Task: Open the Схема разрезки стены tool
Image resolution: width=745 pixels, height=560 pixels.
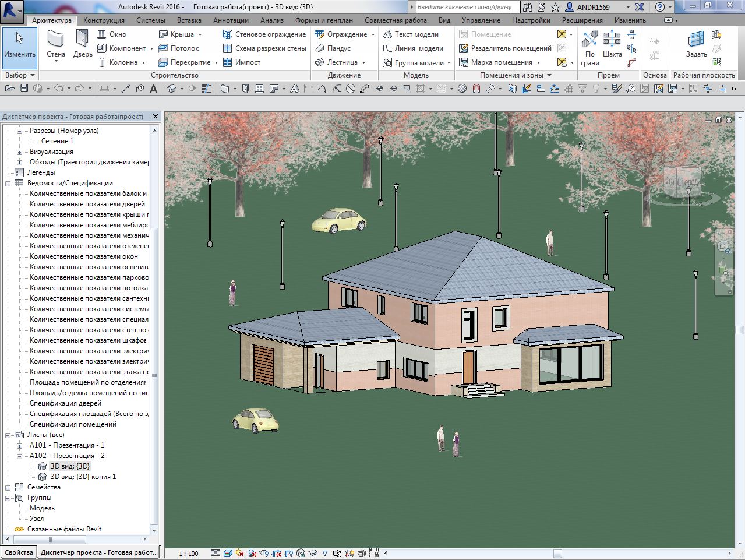Action: [x=265, y=48]
